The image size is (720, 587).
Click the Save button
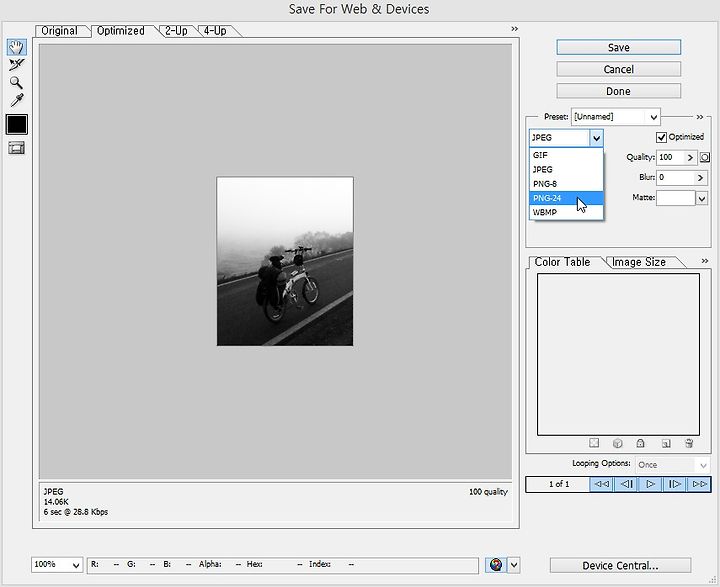[x=619, y=47]
